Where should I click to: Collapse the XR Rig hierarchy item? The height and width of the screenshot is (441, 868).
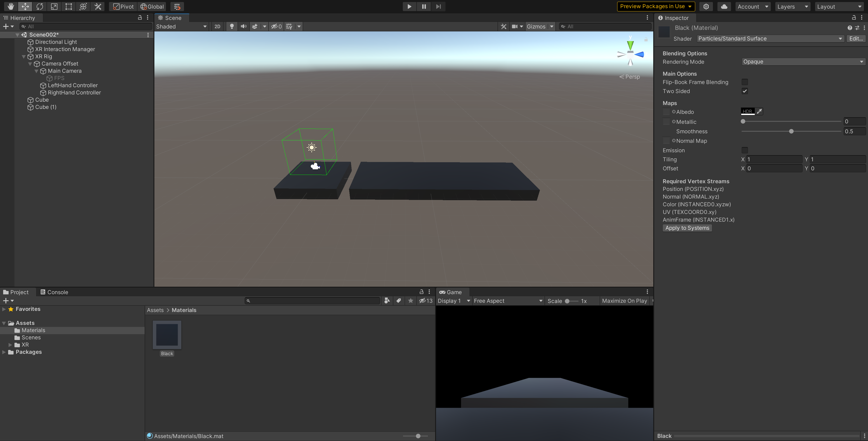(x=24, y=57)
